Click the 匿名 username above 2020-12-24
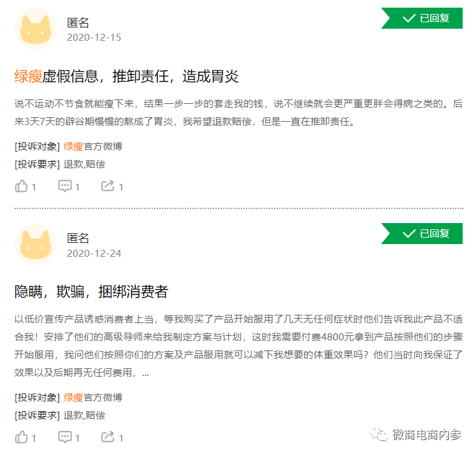Image resolution: width=476 pixels, height=455 pixels. coord(78,238)
